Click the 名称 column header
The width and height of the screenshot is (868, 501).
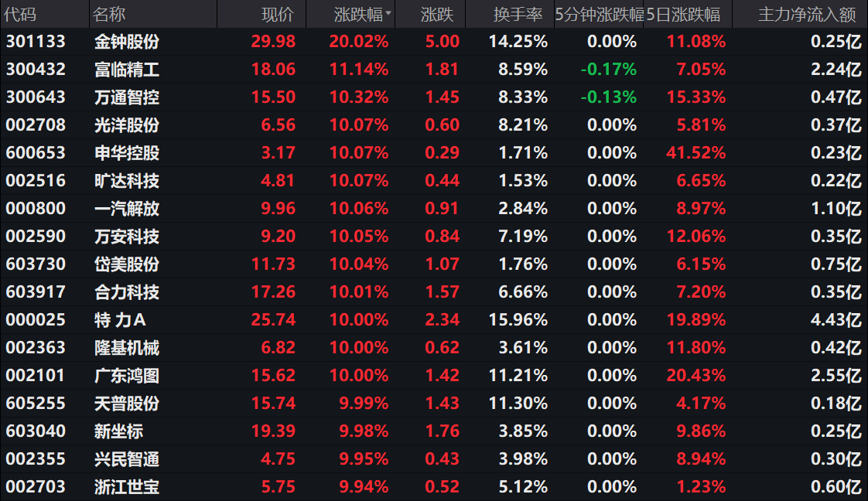click(109, 15)
